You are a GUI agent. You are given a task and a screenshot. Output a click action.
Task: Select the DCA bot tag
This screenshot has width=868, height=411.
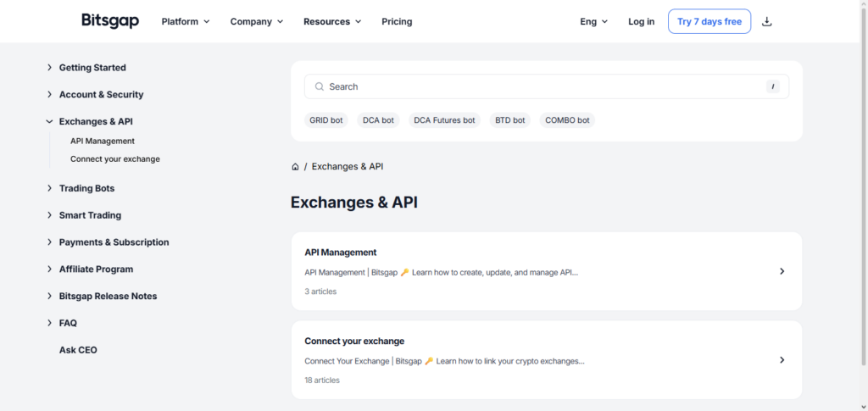pos(379,120)
